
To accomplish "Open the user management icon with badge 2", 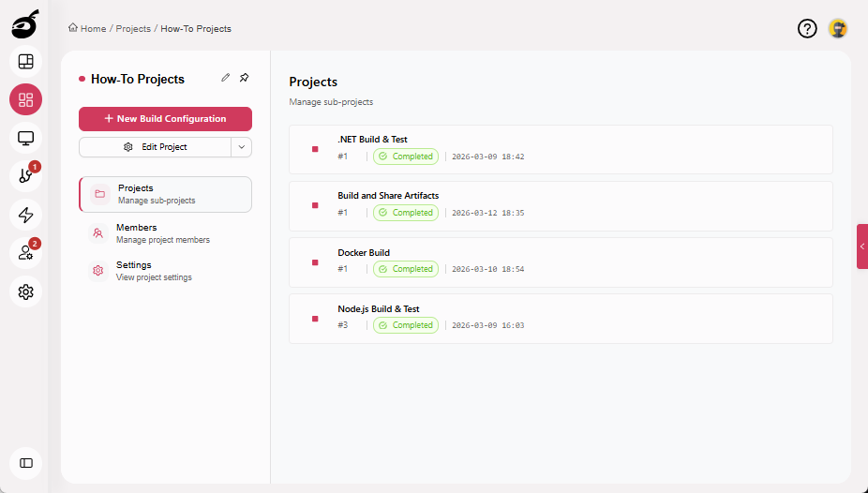I will click(25, 253).
